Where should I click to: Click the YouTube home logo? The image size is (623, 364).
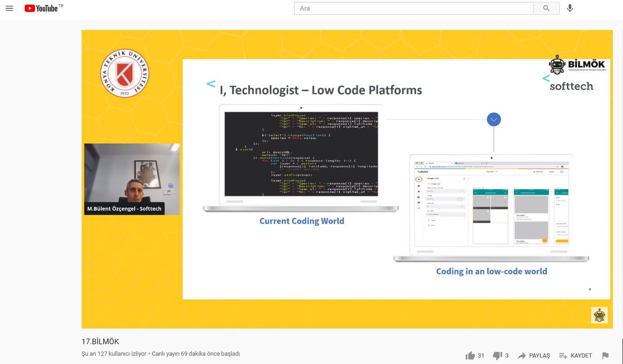42,8
